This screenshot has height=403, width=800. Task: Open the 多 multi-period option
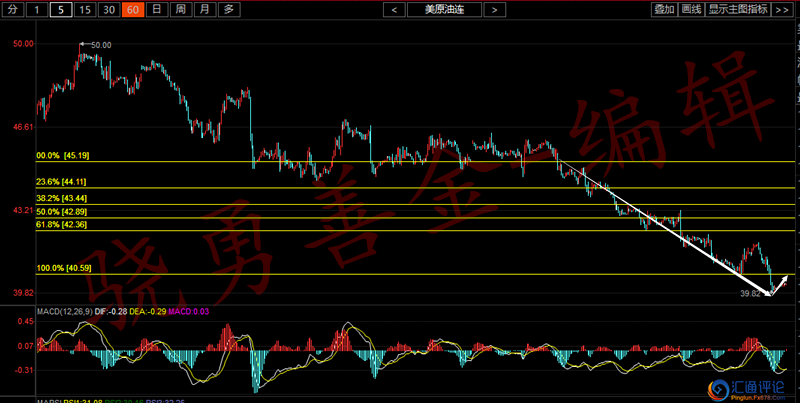tap(229, 9)
